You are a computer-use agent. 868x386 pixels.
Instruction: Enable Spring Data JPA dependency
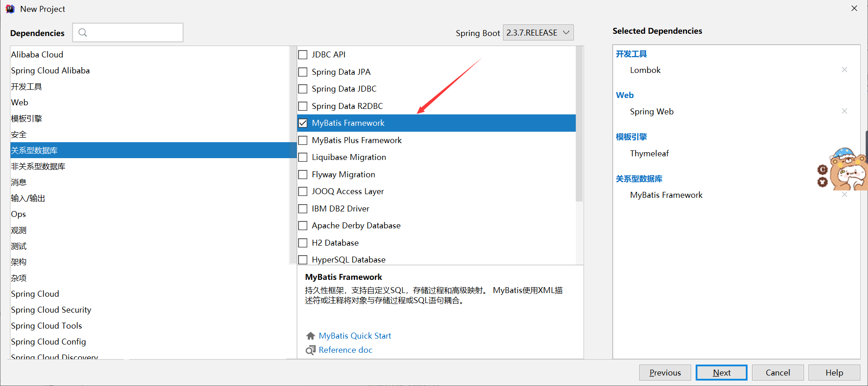pos(303,72)
